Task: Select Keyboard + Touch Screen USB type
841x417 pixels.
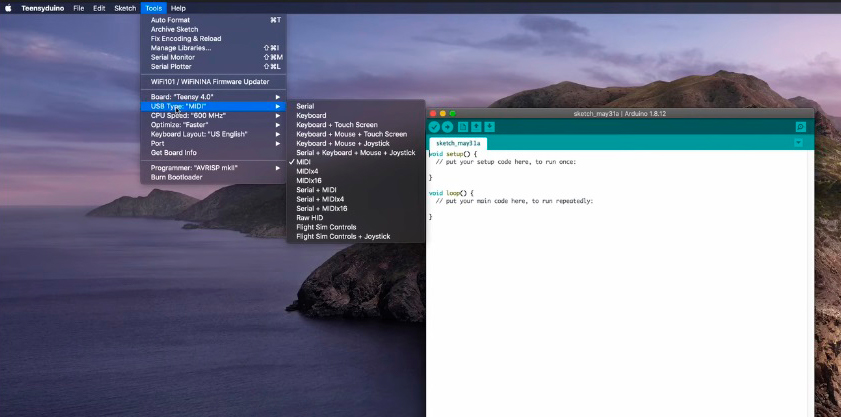Action: click(x=356, y=125)
